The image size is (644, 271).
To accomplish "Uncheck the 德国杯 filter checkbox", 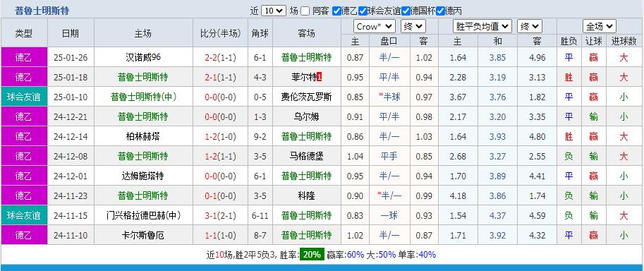I will pyautogui.click(x=406, y=11).
